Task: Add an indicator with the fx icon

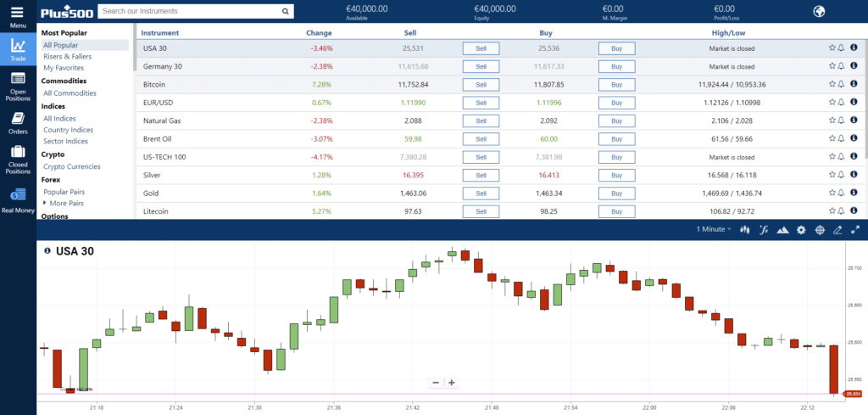Action: 764,229
